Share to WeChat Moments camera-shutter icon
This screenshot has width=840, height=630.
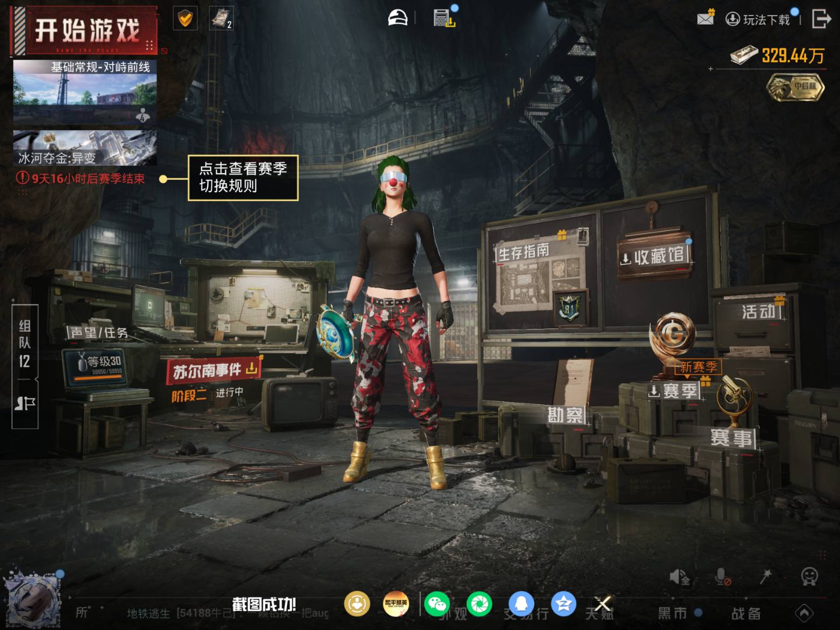click(479, 604)
